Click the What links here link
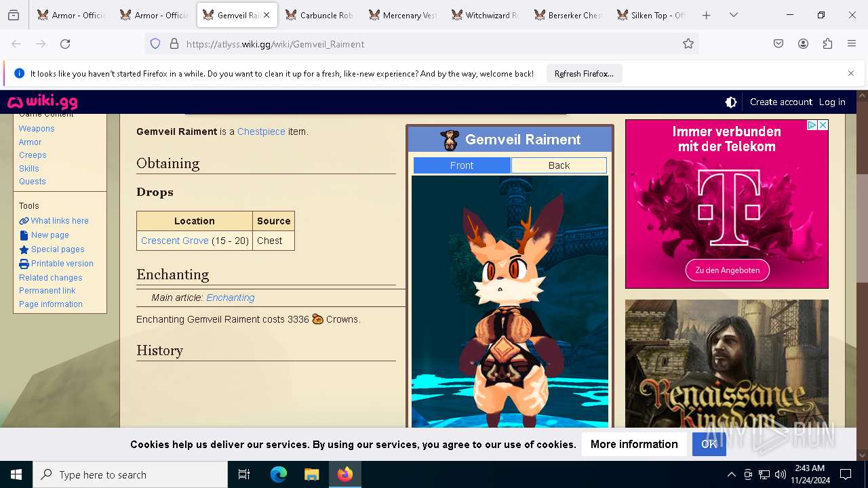Viewport: 868px width, 488px height. click(x=60, y=221)
